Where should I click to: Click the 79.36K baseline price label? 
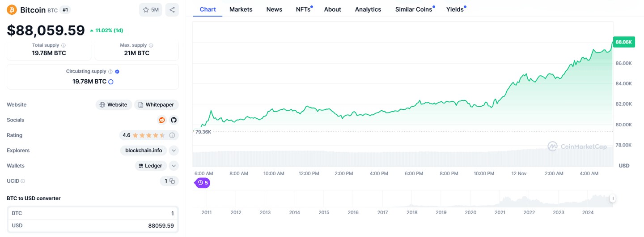(203, 132)
